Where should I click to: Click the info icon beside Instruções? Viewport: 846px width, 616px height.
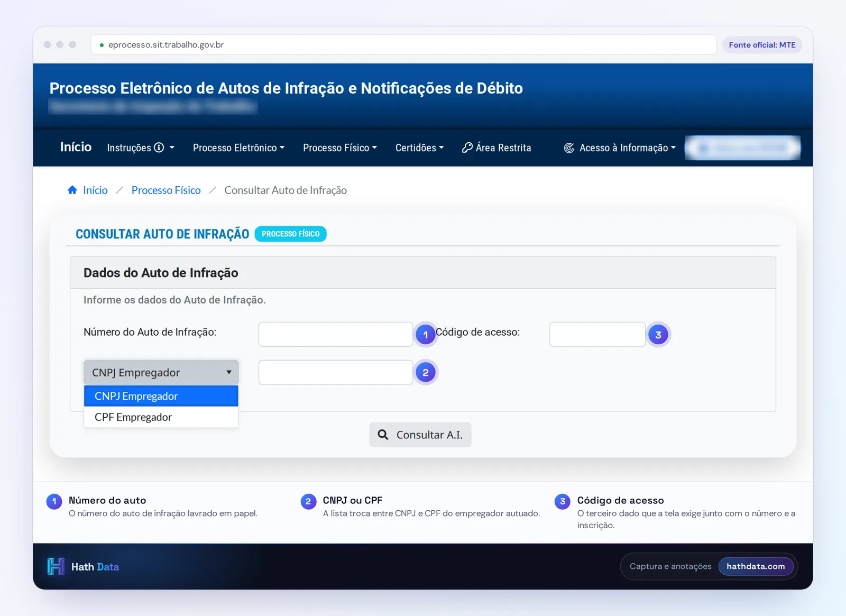[159, 148]
